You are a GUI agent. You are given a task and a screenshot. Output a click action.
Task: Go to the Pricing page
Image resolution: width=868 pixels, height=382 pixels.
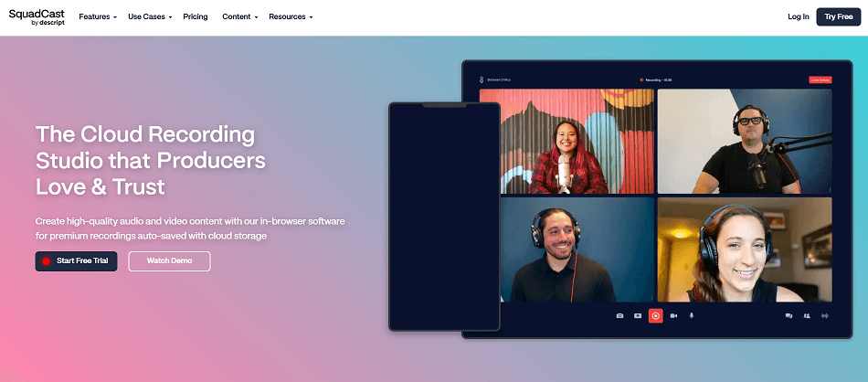point(196,17)
